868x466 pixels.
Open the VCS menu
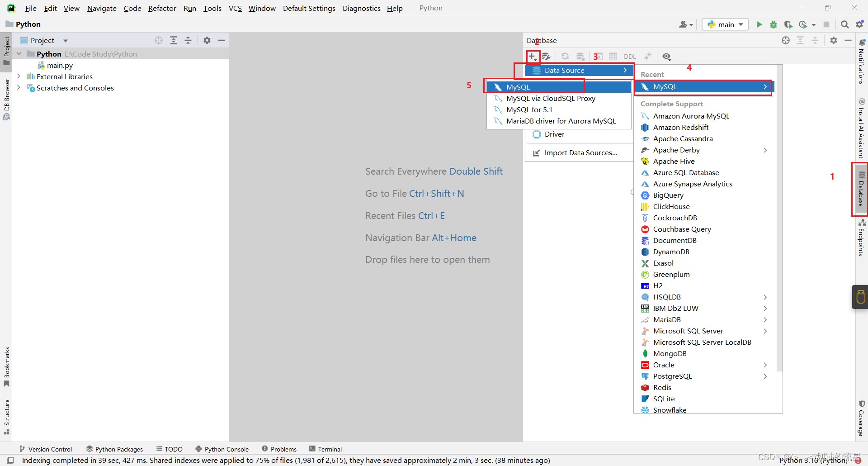click(235, 8)
